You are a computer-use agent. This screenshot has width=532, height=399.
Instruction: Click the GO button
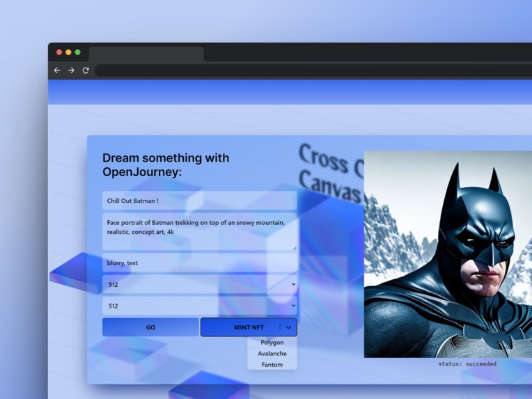150,327
